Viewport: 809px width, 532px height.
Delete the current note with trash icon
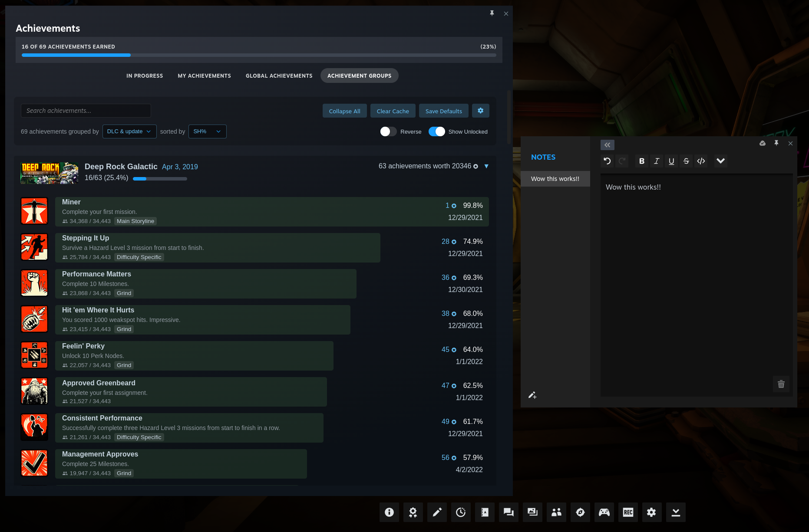pos(781,384)
